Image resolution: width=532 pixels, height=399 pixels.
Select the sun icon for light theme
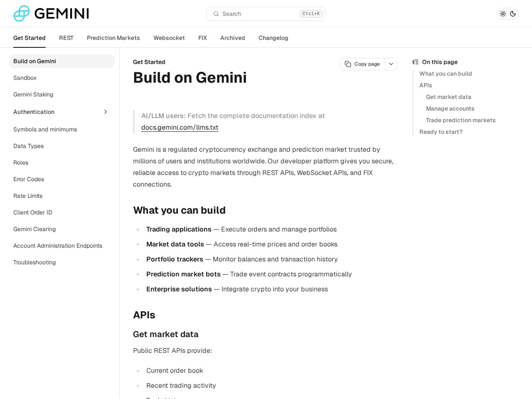502,14
